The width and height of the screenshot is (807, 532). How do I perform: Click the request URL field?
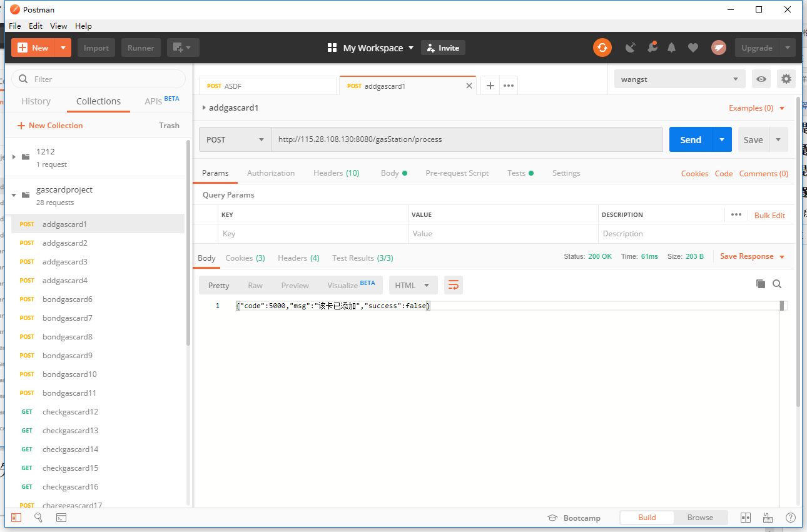pos(467,139)
